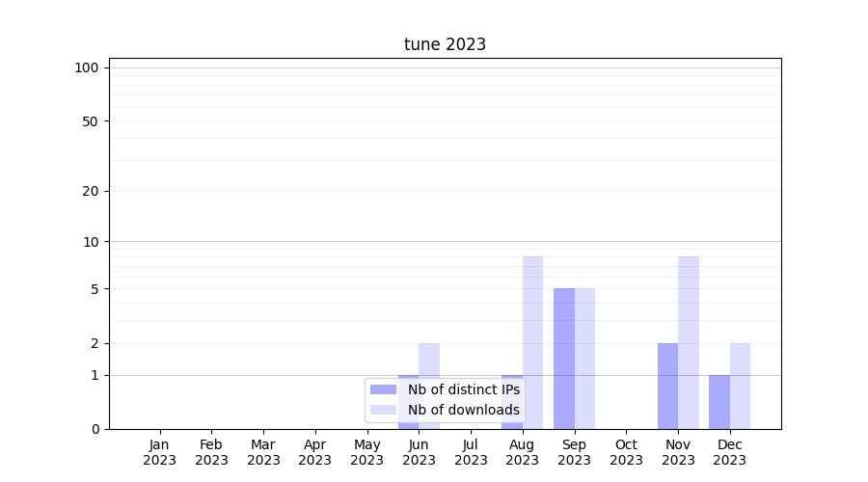
Task: Click the "5" y-axis tick label
Action: click(95, 289)
